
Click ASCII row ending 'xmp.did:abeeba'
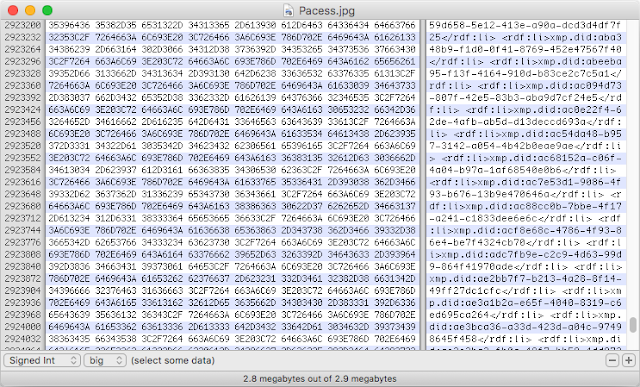tap(525, 62)
